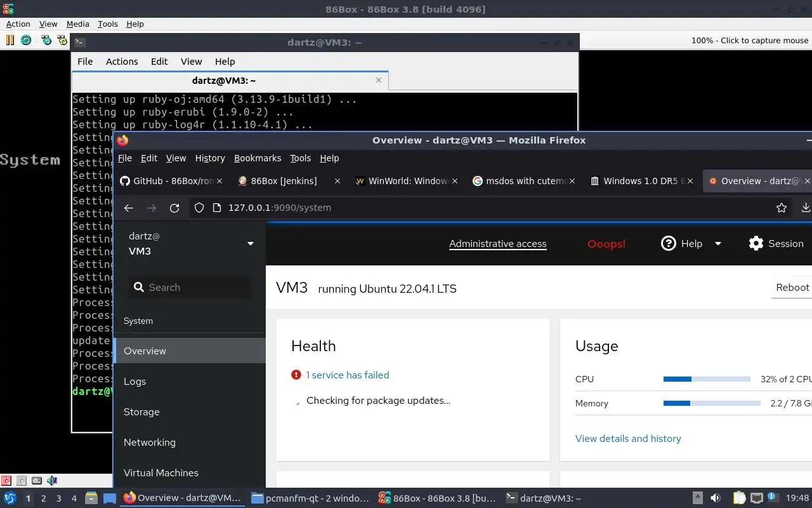The image size is (812, 508).
Task: Expand the Help dropdown arrow in Cockpit
Action: (718, 244)
